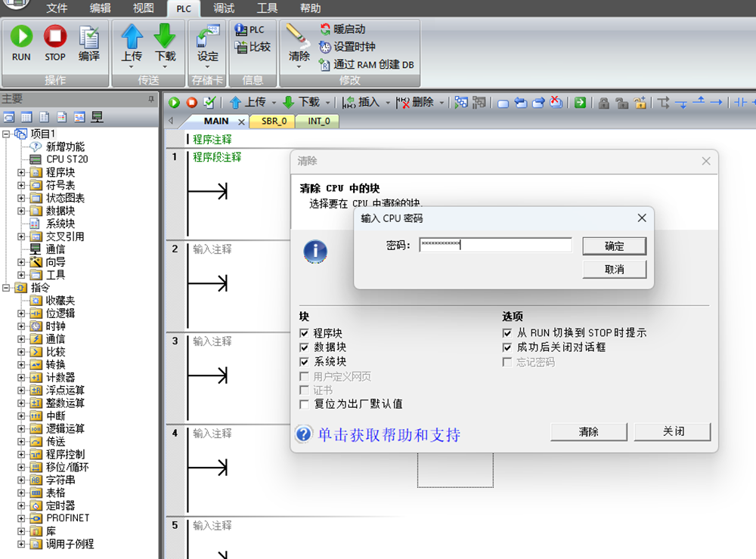Click the green RUN icon in ribbon

click(x=21, y=37)
